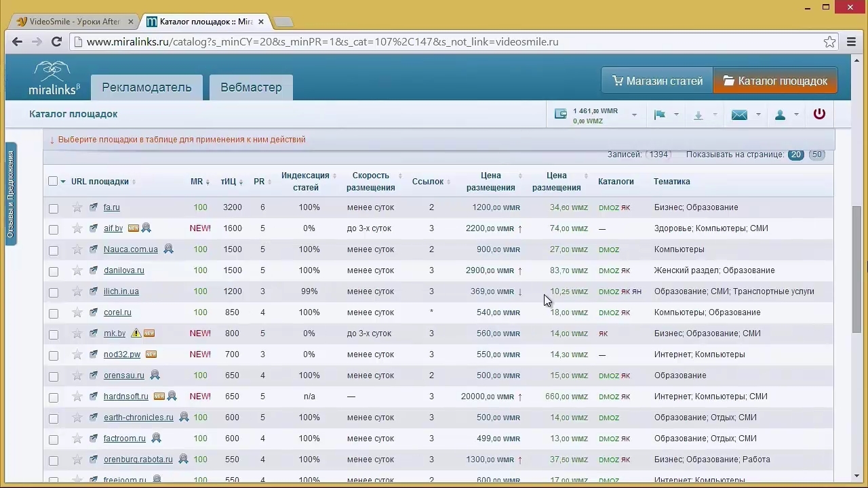Open the hardnsoft.ru site link

[125, 396]
